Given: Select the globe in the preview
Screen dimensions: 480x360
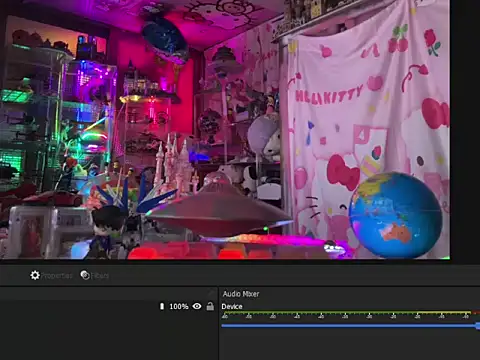Looking at the screenshot, I should (x=396, y=215).
